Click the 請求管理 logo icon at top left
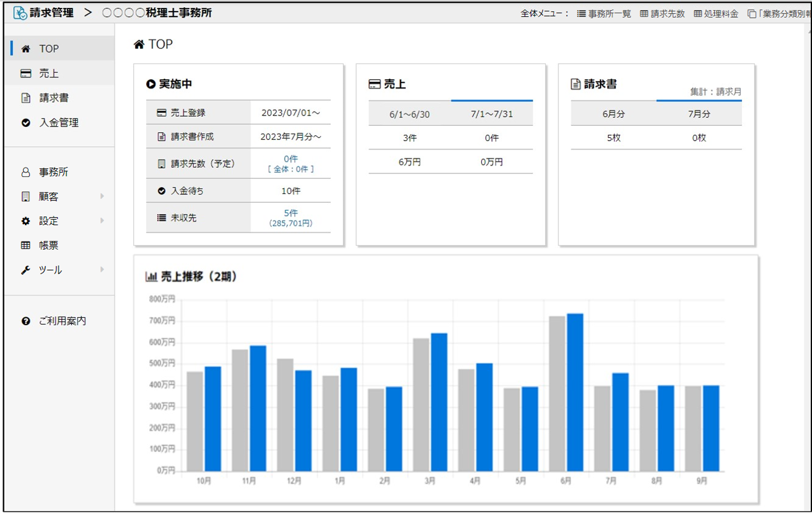 pos(20,13)
